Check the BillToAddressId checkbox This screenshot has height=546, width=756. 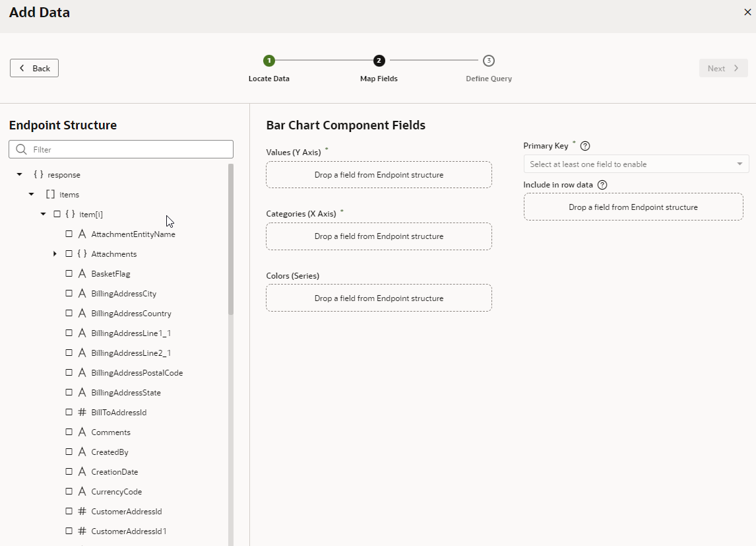(69, 412)
